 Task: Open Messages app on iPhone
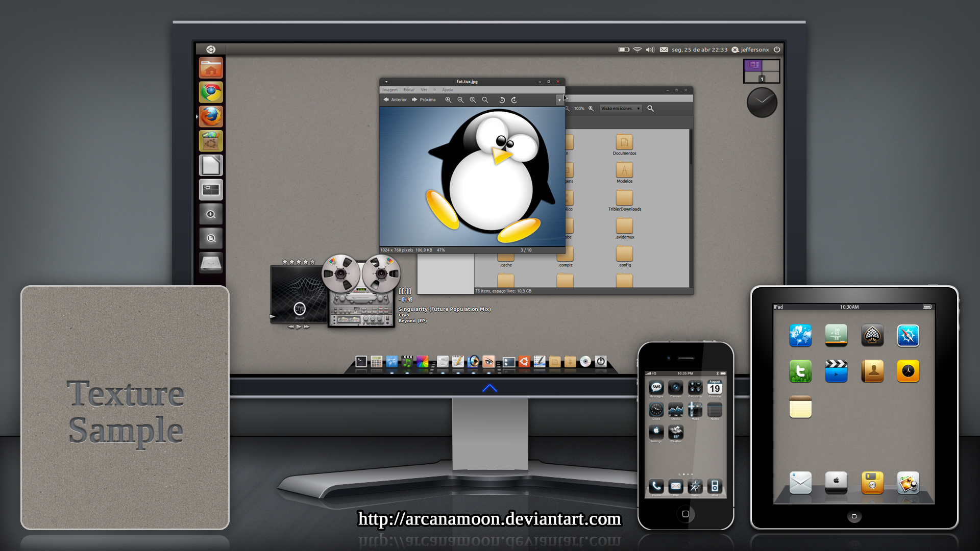[x=656, y=388]
